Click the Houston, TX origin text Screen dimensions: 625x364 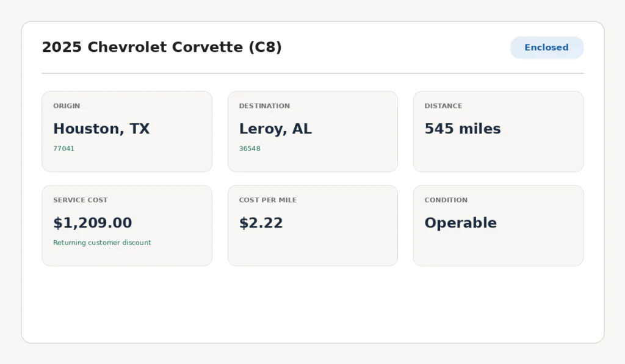click(101, 129)
